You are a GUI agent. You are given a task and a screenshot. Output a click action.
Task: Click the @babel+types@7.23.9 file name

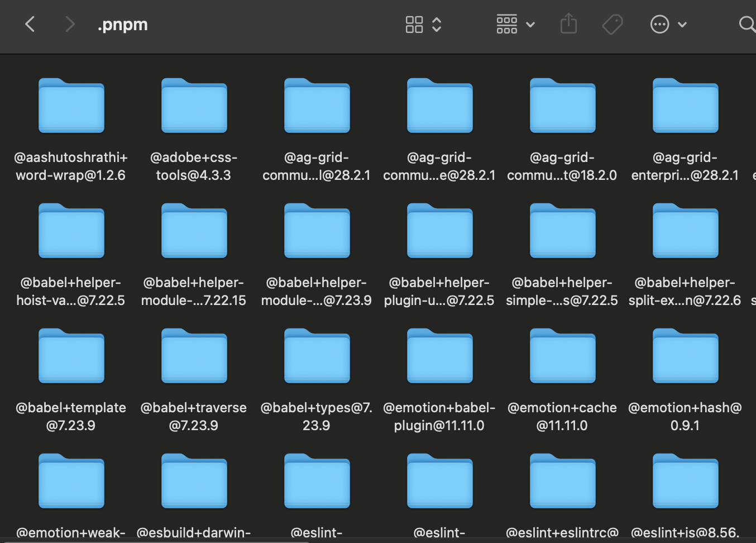[x=317, y=417]
